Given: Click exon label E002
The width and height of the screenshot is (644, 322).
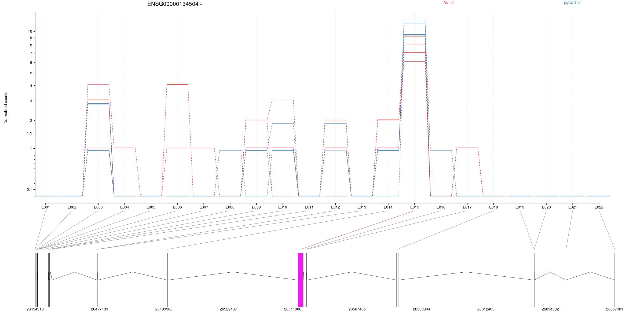Looking at the screenshot, I should 72,207.
